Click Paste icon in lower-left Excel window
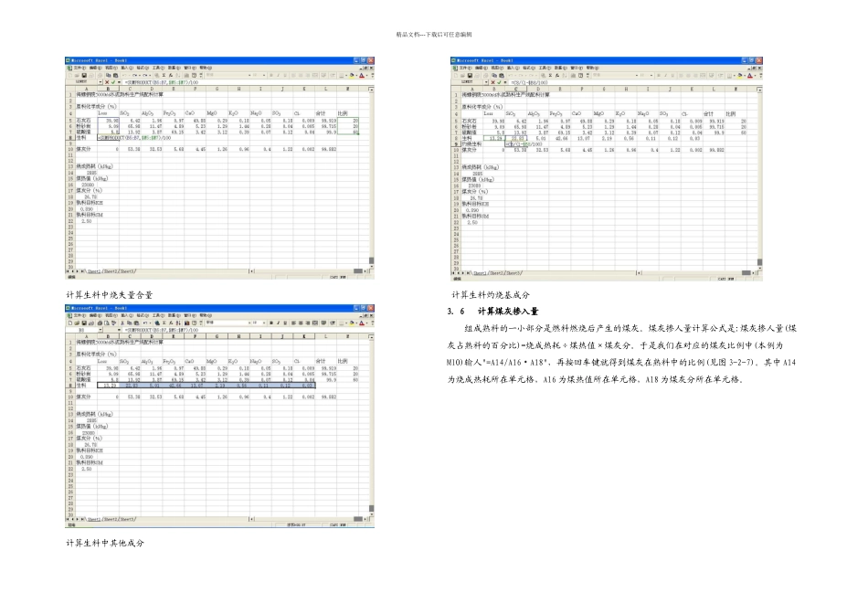 (x=136, y=323)
